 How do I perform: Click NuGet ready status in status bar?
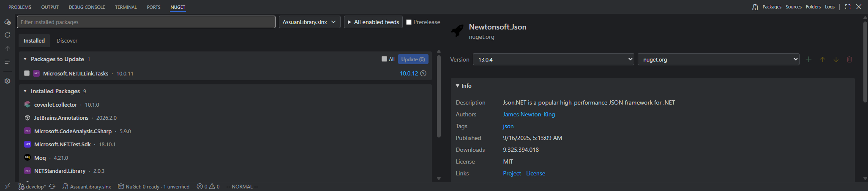coord(153,186)
